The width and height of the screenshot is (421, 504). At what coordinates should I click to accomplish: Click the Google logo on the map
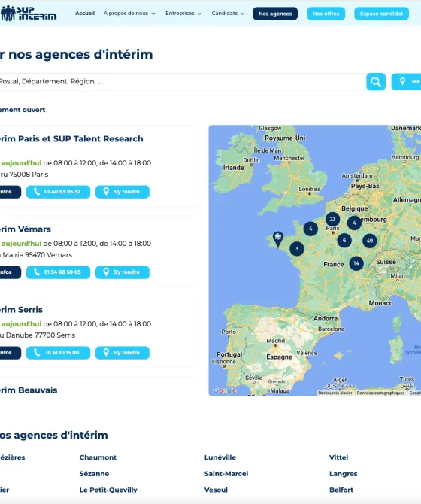pos(225,390)
